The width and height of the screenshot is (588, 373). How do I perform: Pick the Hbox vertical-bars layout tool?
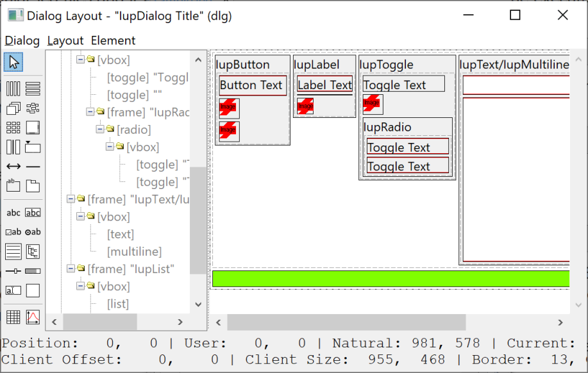pyautogui.click(x=13, y=89)
